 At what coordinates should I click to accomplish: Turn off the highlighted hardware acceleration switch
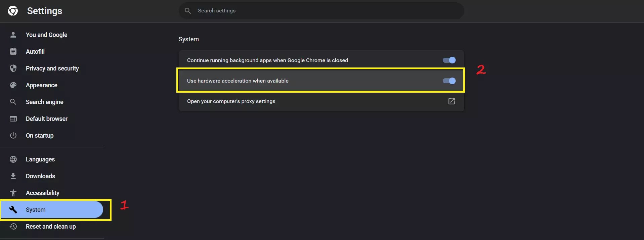coord(448,81)
